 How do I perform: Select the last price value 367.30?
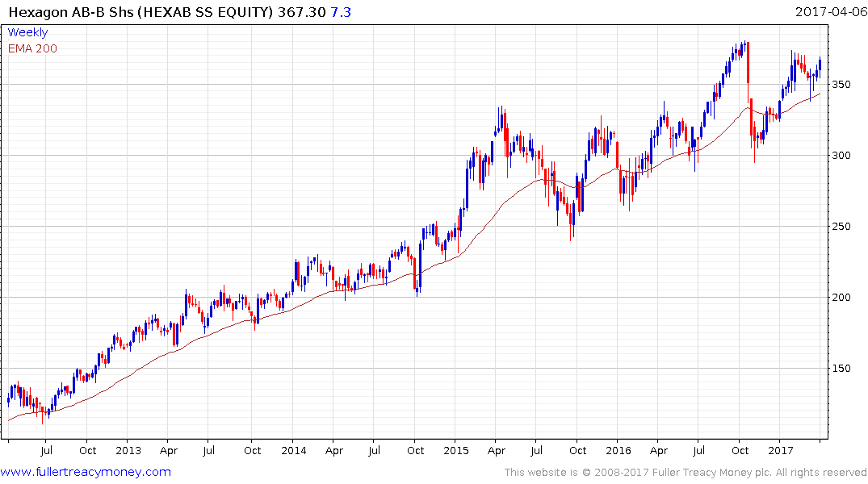coord(302,12)
